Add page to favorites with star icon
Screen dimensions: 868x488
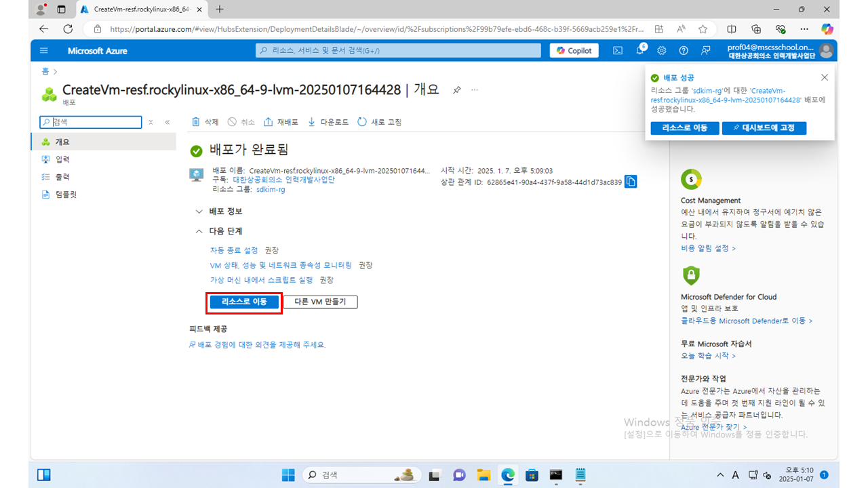point(703,29)
